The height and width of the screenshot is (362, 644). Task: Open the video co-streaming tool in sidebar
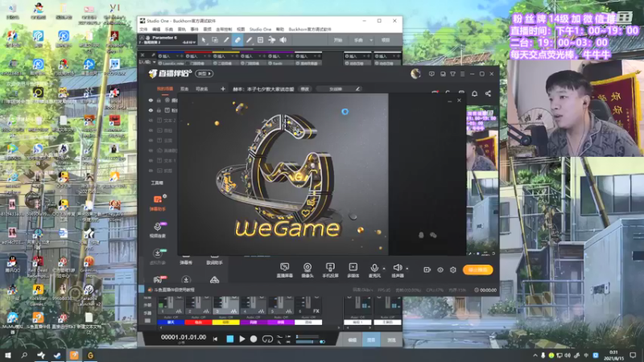(158, 230)
